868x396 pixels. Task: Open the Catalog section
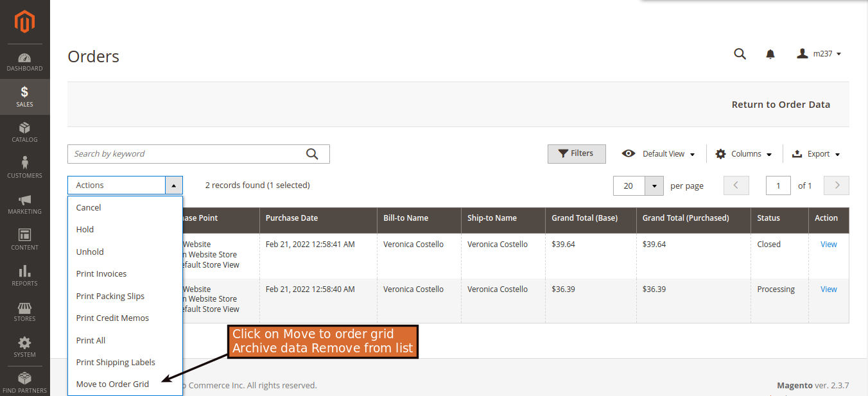click(24, 132)
